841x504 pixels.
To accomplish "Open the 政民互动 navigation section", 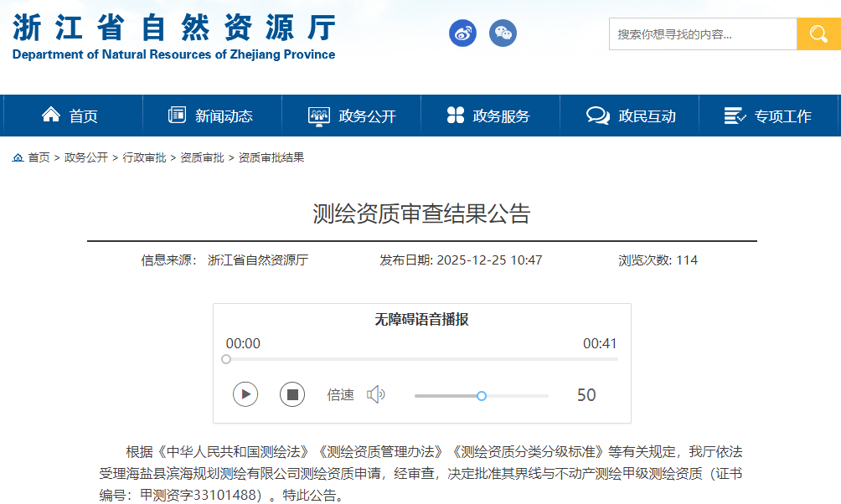I will [632, 116].
